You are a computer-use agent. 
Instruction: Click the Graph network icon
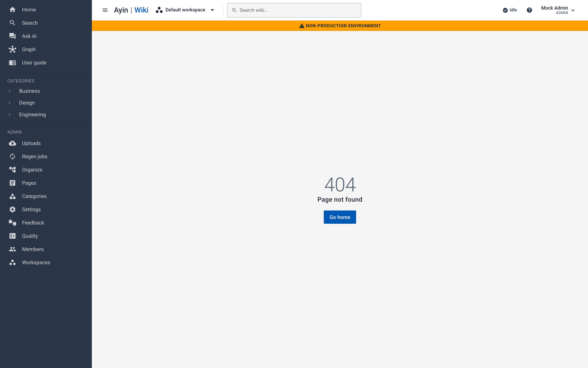coord(12,49)
